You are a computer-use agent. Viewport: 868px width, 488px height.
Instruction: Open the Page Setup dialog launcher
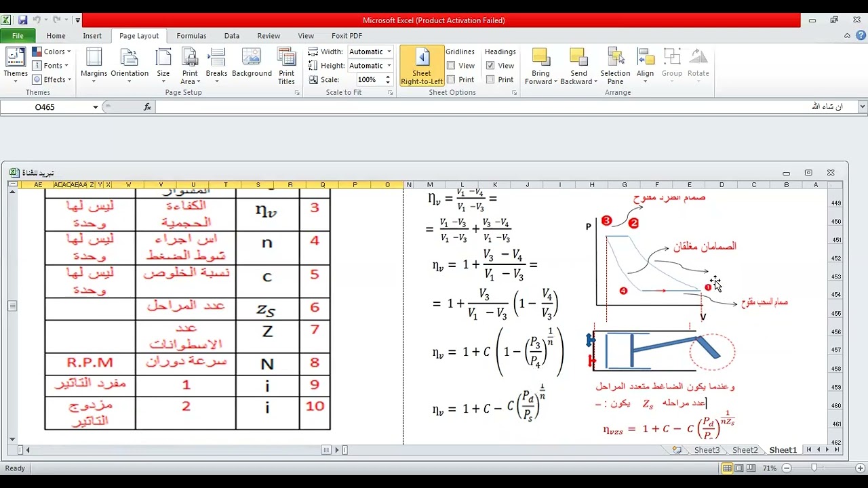[297, 93]
